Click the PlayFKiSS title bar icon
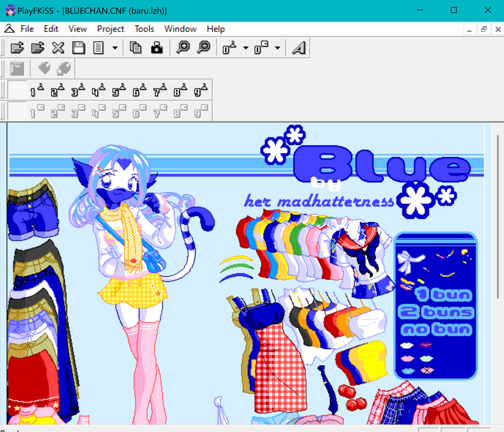The height and width of the screenshot is (432, 504). (10, 11)
